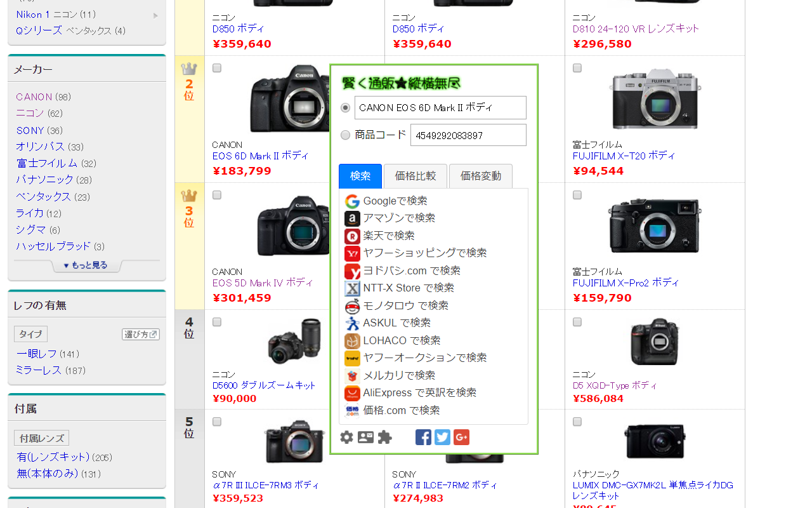Open the D5600 ダブルズームキット product link

pos(264,385)
